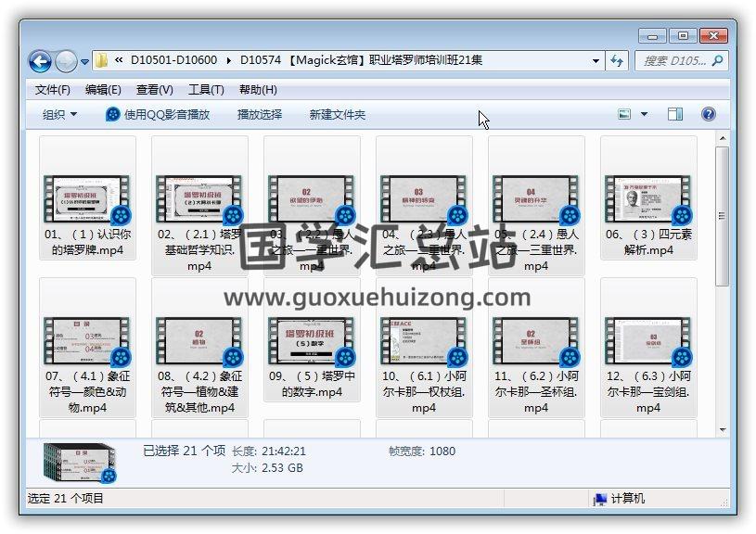Click the change view icon
Viewport: 756px width, 534px height.
[624, 114]
